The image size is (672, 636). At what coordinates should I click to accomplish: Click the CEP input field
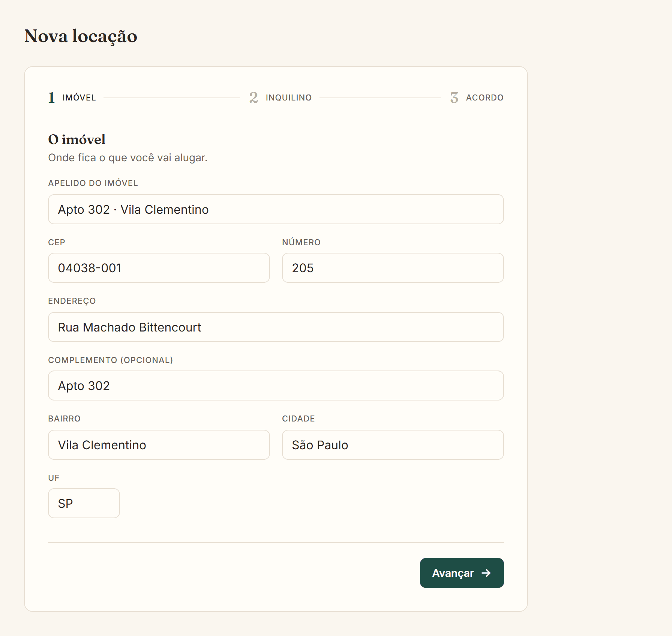[x=159, y=268]
